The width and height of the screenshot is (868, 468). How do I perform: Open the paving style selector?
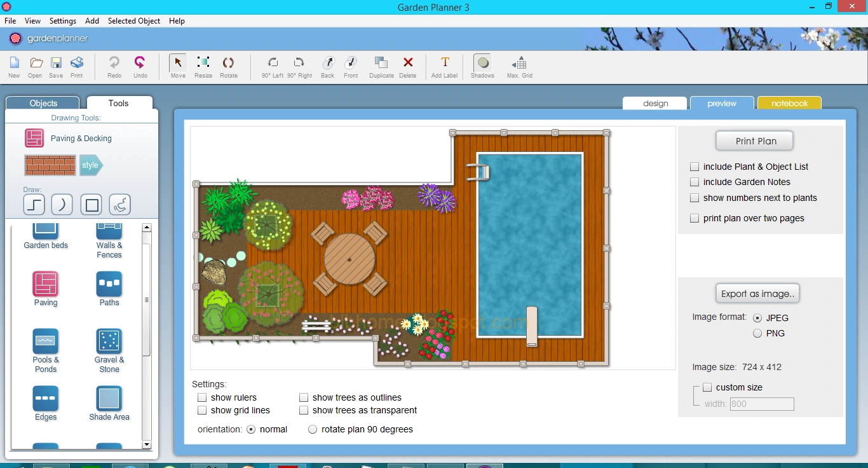[x=91, y=165]
